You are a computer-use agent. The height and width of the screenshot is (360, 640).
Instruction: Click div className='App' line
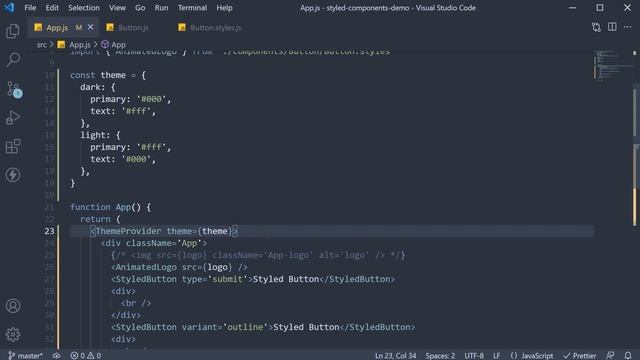point(154,243)
